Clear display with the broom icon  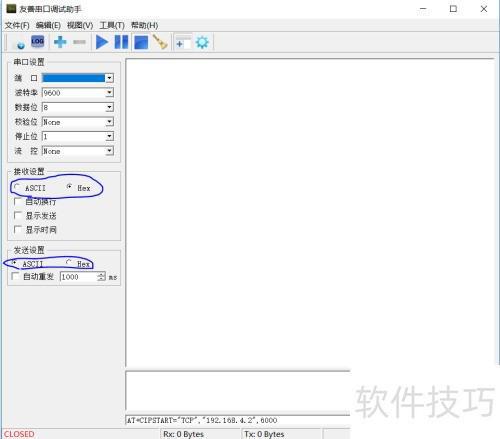pos(160,42)
